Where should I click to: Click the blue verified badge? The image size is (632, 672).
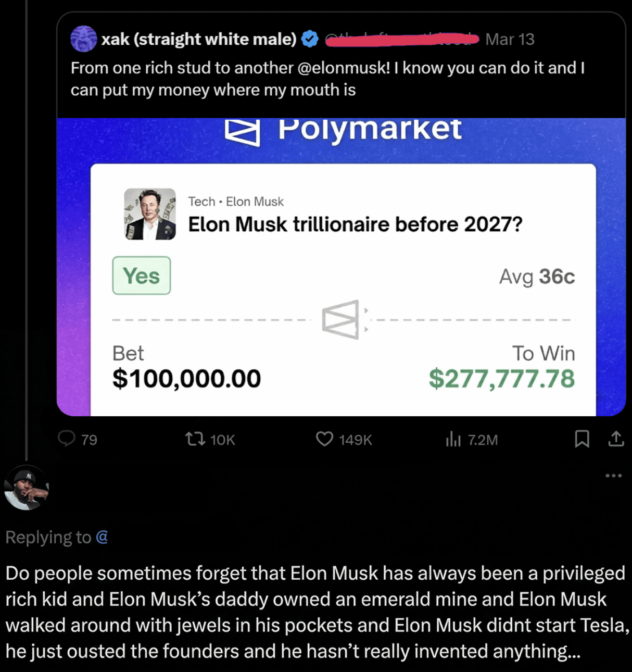point(310,39)
